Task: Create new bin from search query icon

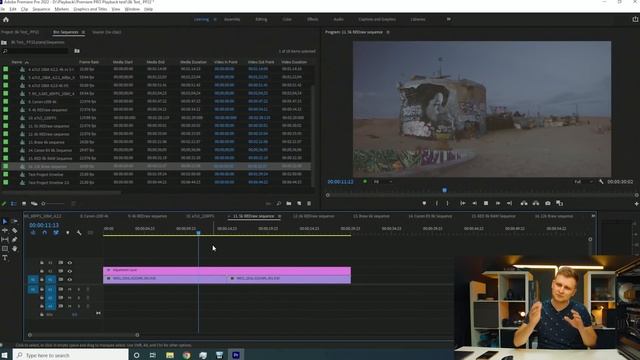Action: pos(77,51)
